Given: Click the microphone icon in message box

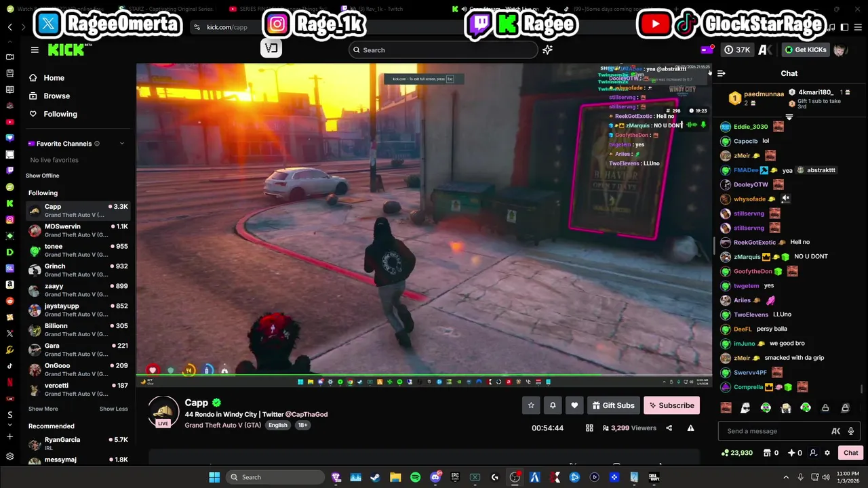Looking at the screenshot, I should 850,431.
